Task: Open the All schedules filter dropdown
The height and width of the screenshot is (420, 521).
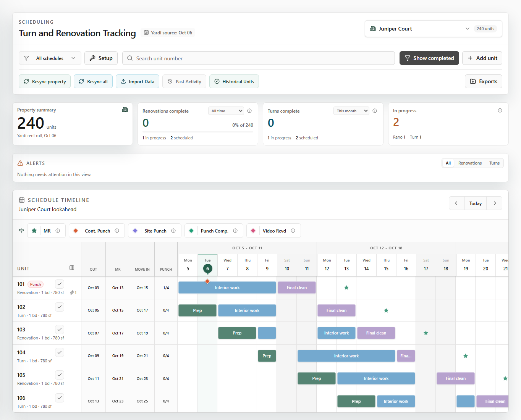Action: (x=50, y=58)
